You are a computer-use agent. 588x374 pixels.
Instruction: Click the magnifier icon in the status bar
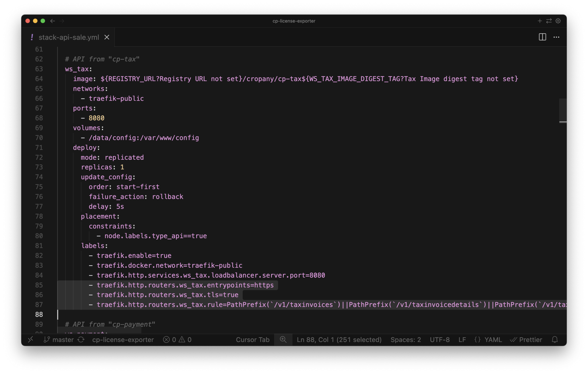[x=283, y=340]
